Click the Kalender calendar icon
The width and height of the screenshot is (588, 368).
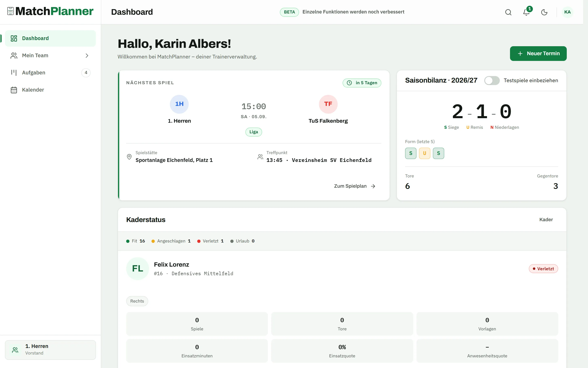coord(14,90)
